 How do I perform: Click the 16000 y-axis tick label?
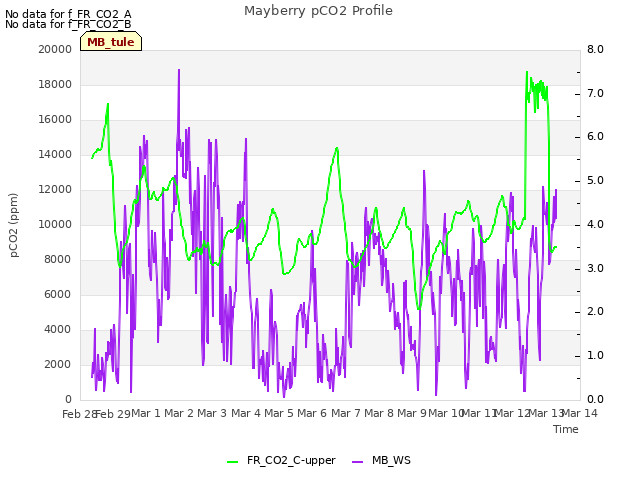55,120
